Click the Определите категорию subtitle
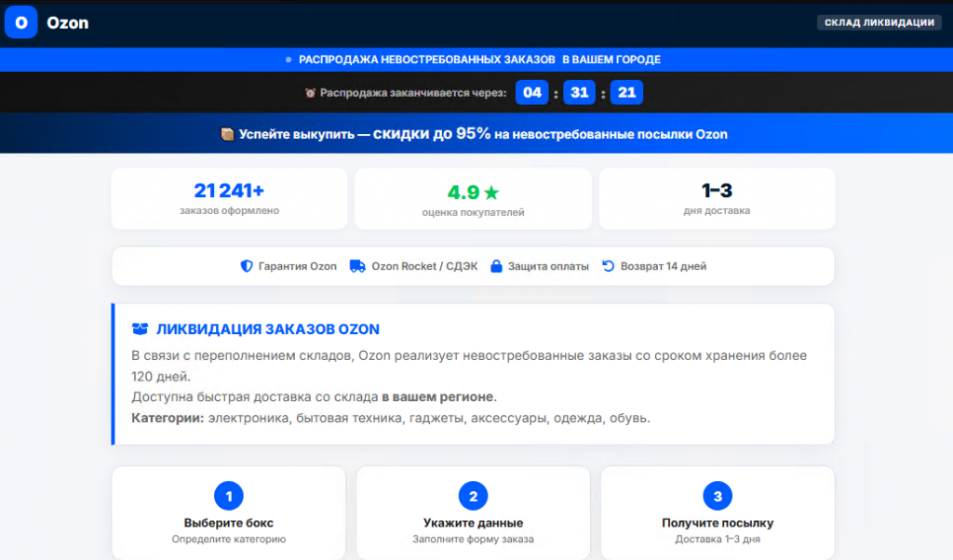The image size is (953, 560). pos(229,539)
